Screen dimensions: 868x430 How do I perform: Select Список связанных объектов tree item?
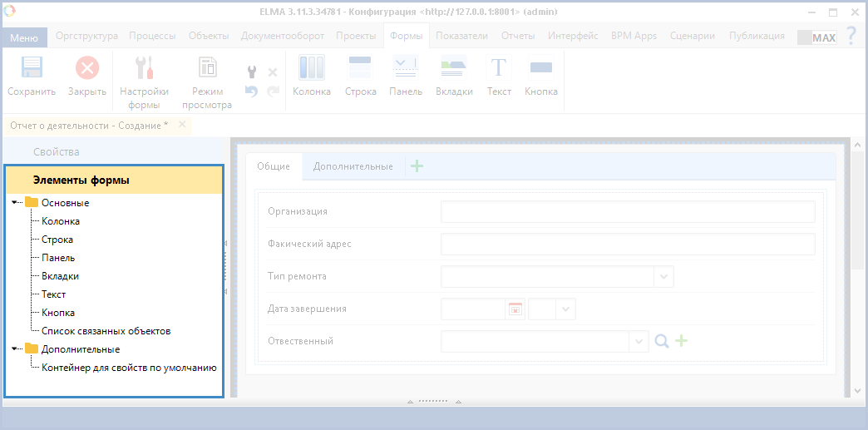pos(106,331)
